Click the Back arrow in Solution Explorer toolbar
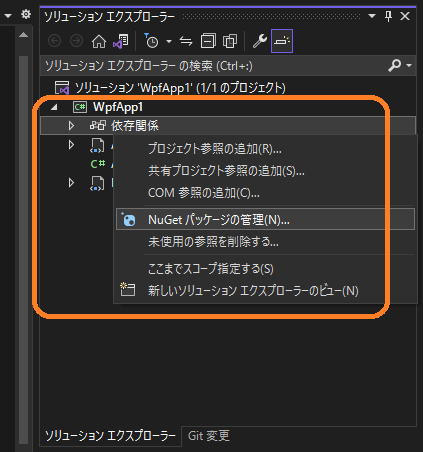 [x=55, y=41]
